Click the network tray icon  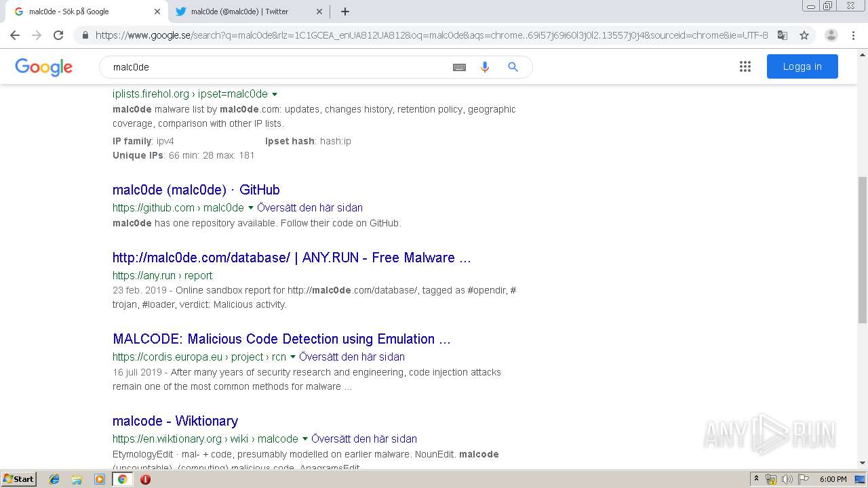pos(771,479)
